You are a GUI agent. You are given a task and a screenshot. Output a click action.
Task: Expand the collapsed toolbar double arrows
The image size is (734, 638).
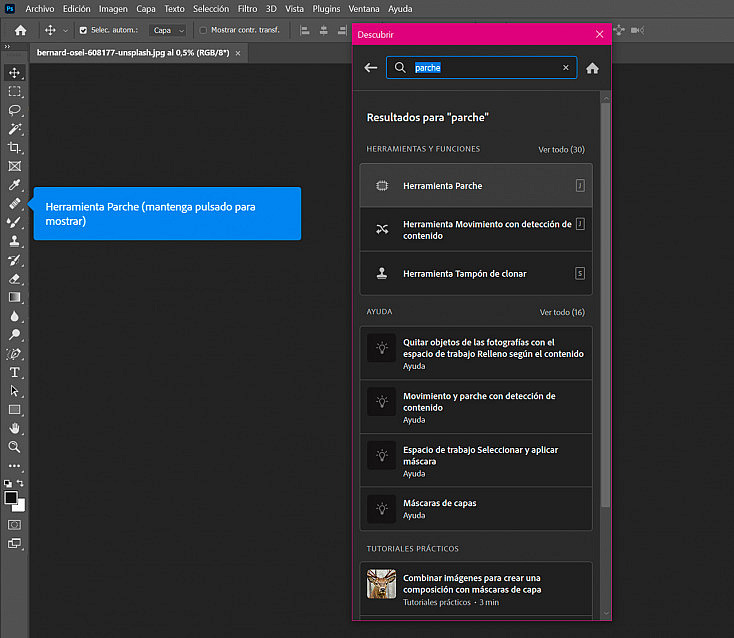[7, 46]
